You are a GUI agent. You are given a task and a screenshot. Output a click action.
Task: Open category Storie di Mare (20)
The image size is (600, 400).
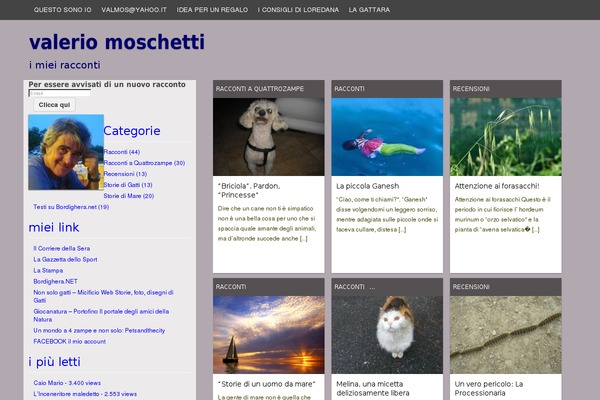(x=129, y=196)
